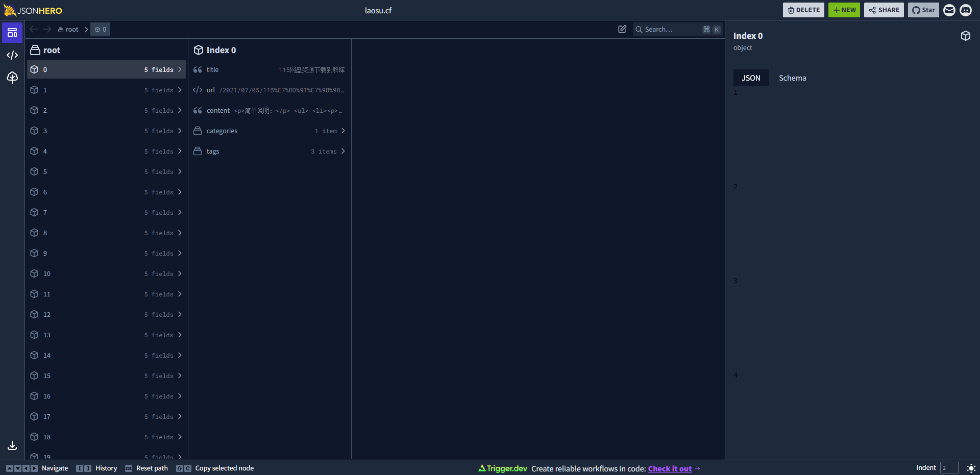
Task: Click the download icon in sidebar
Action: pos(12,445)
